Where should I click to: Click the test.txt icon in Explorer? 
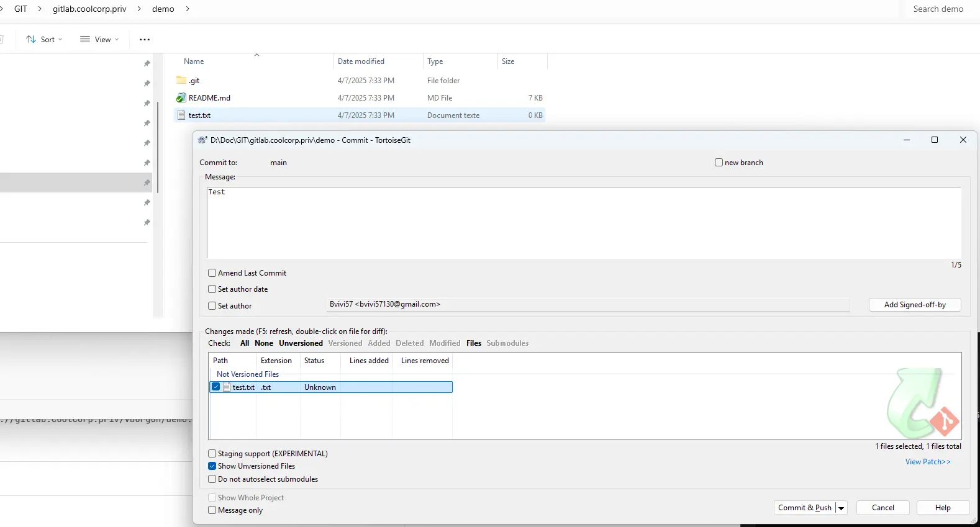pos(181,115)
